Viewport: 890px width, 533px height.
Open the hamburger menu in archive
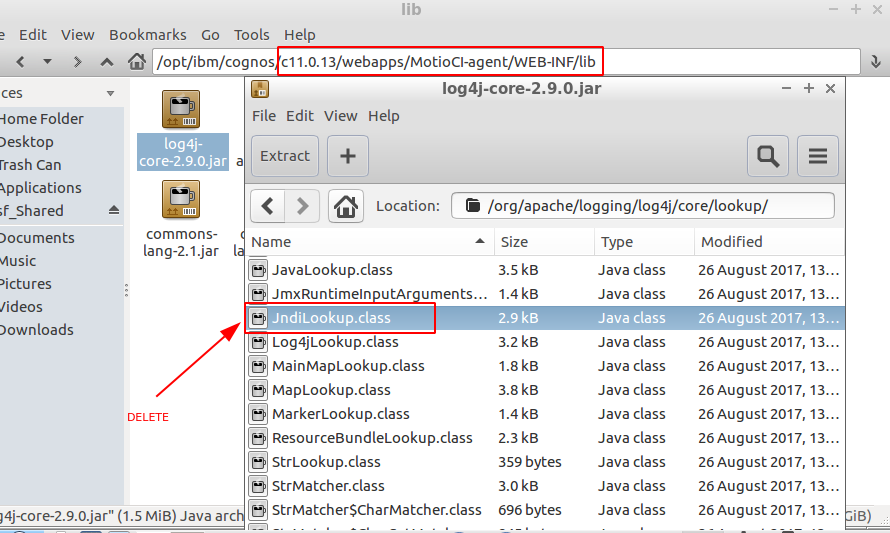818,156
